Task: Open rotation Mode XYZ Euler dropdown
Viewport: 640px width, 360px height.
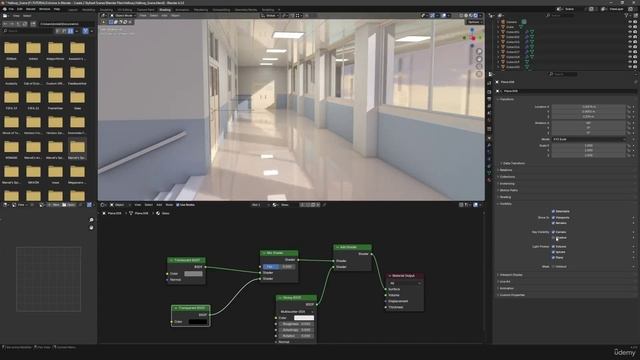Action: [589, 139]
